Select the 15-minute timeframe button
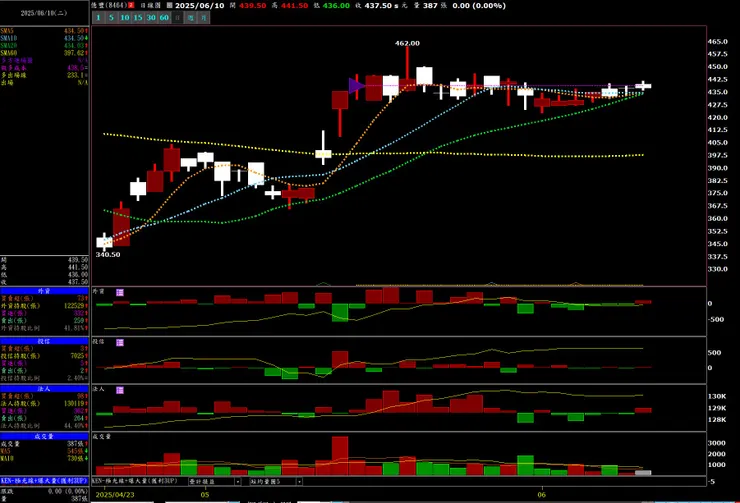Screen dimensions: 740x503 (138, 17)
